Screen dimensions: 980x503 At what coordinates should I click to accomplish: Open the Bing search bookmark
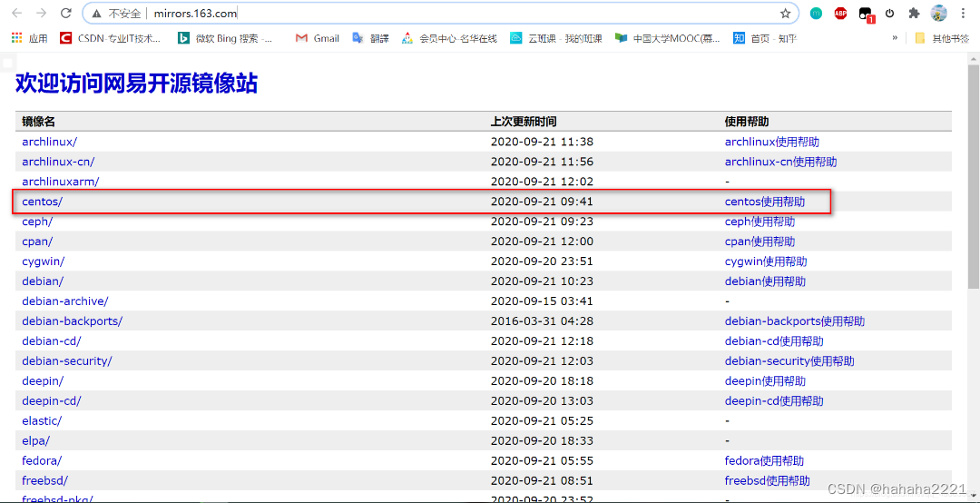[x=225, y=38]
